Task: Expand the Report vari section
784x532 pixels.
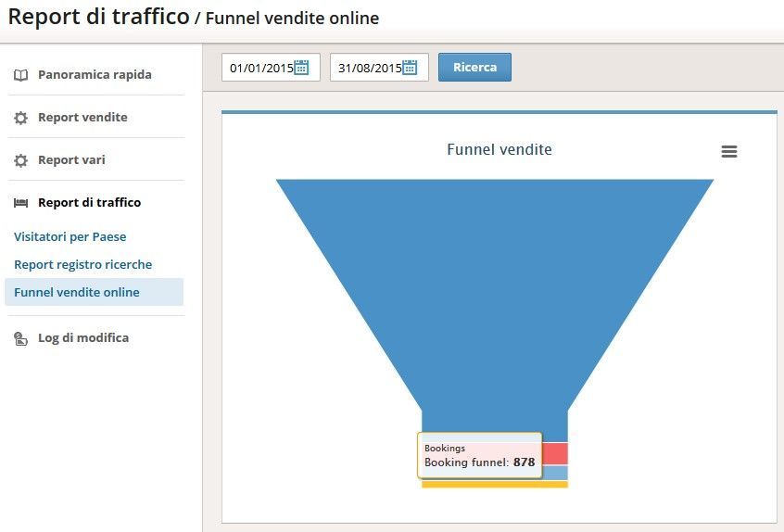Action: (71, 160)
